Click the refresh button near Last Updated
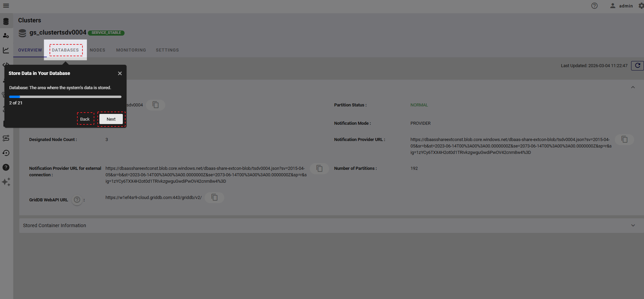 tap(637, 65)
